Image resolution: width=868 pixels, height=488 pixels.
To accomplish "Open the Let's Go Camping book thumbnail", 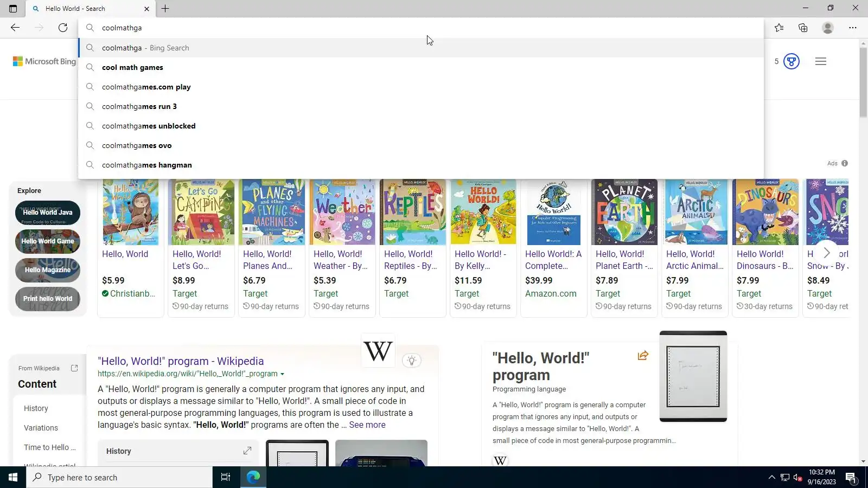I will (x=201, y=213).
